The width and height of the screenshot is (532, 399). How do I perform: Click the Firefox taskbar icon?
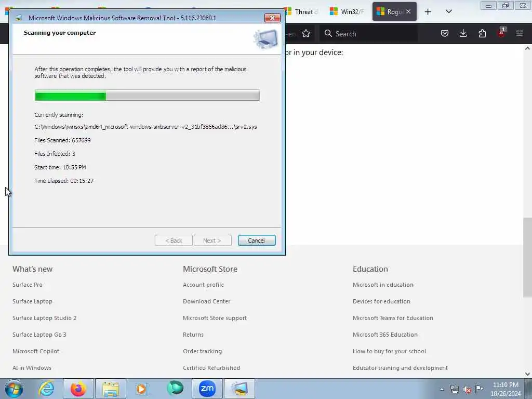(x=78, y=389)
